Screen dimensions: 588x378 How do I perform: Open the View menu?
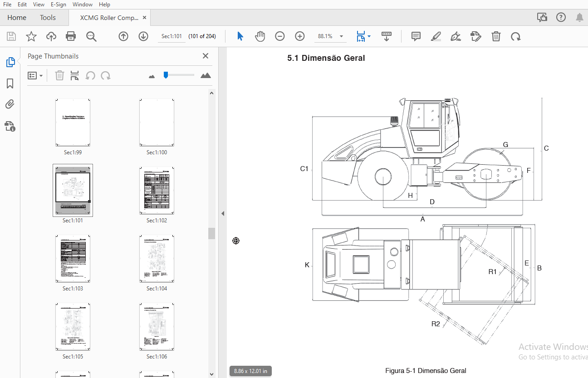tap(39, 5)
